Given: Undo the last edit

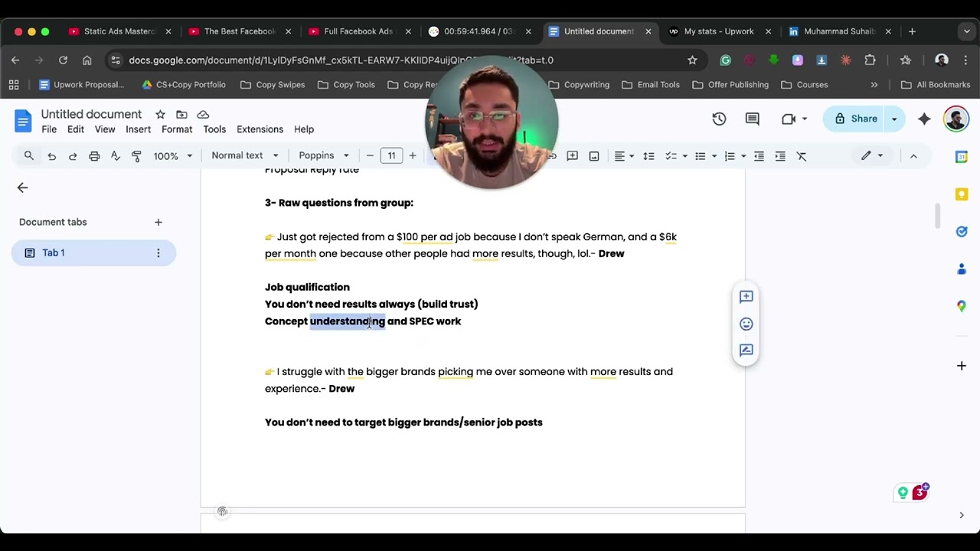Looking at the screenshot, I should tap(51, 155).
